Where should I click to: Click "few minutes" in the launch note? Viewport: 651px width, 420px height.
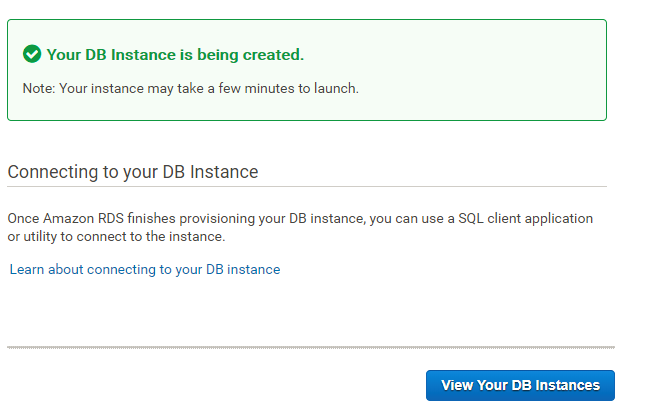coord(240,88)
